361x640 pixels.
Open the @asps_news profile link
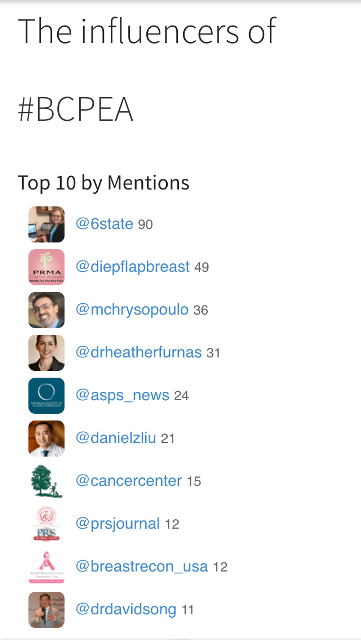point(122,396)
